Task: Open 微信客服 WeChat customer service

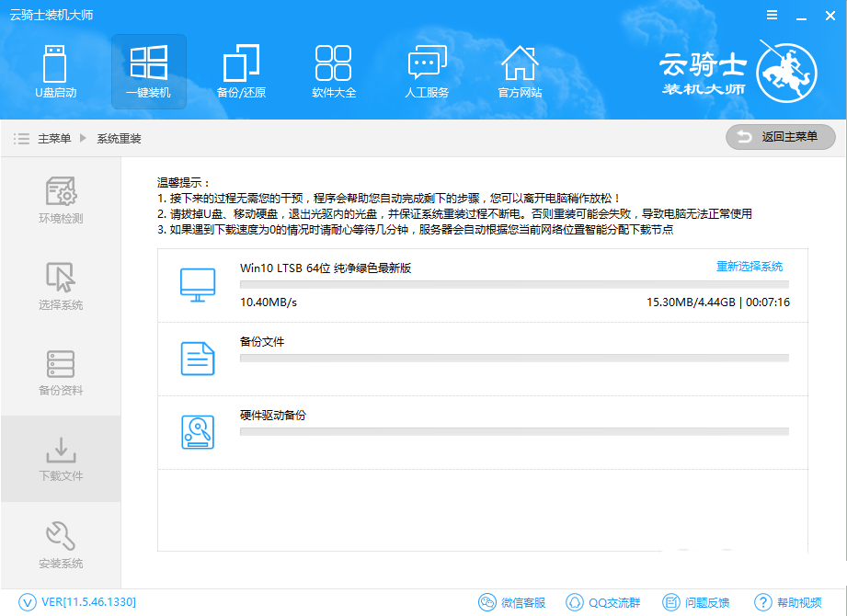Action: click(512, 602)
